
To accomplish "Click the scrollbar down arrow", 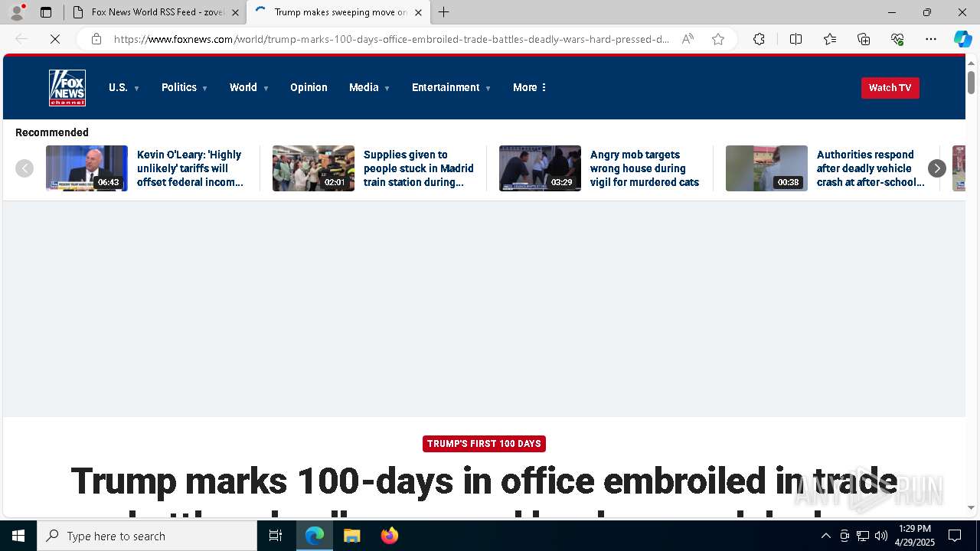I will [971, 507].
